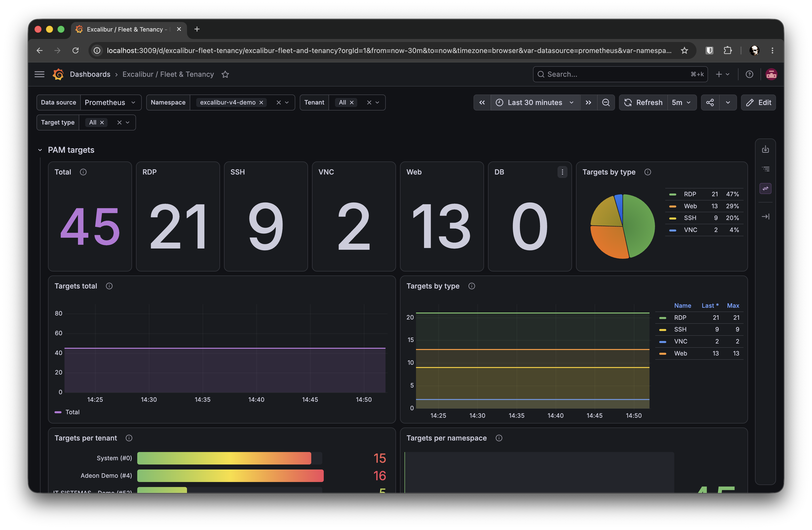Open the plus New menu in Grafana header
812x530 pixels.
[x=722, y=74]
